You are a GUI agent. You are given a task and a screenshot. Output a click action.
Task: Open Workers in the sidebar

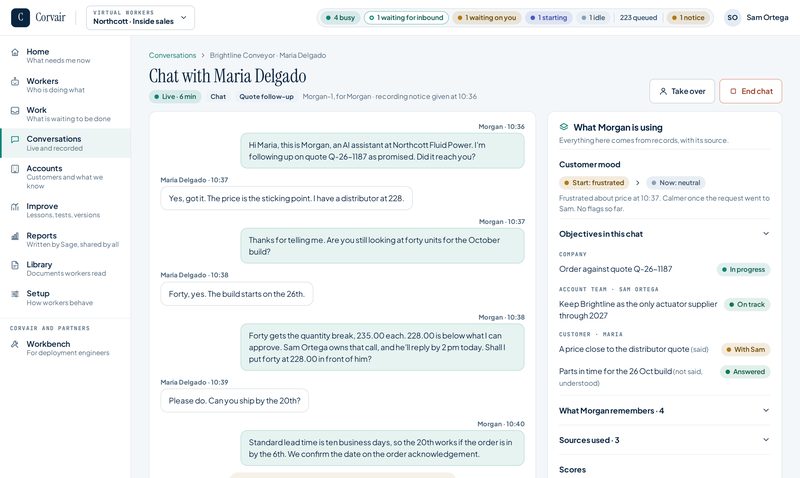pos(65,85)
